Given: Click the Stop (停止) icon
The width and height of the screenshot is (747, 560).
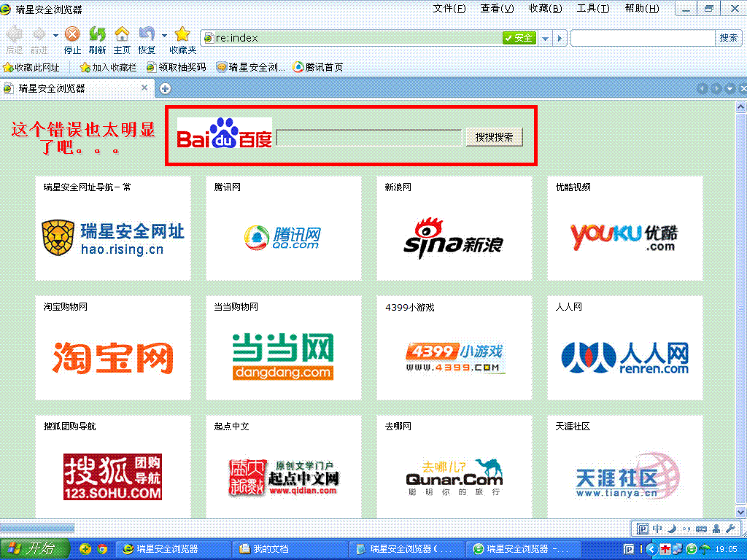Looking at the screenshot, I should (x=72, y=34).
